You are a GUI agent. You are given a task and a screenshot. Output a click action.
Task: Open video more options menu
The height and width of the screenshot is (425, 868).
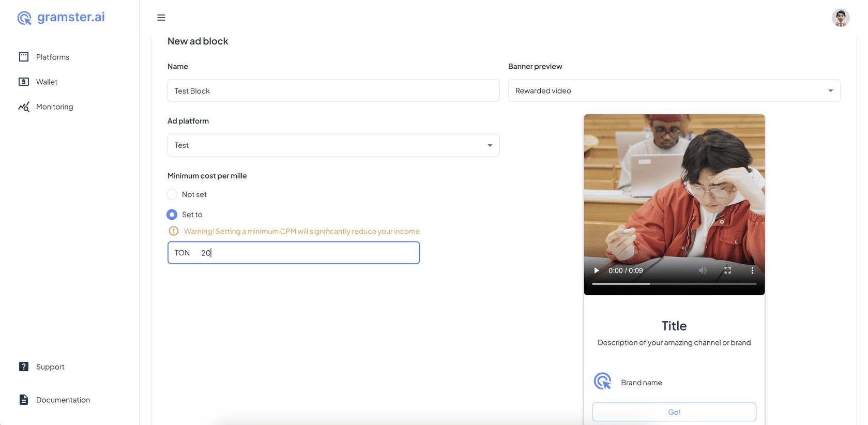pos(752,270)
